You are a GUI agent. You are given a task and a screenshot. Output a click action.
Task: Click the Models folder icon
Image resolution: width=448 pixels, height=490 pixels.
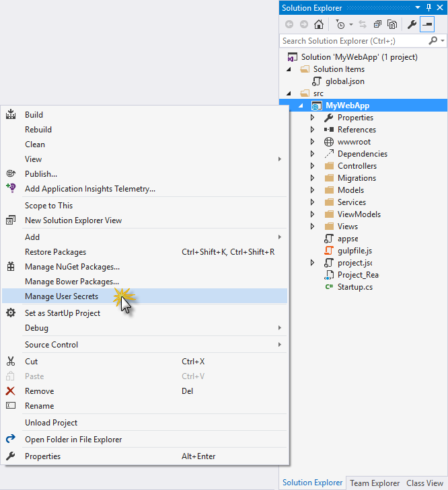pyautogui.click(x=329, y=190)
